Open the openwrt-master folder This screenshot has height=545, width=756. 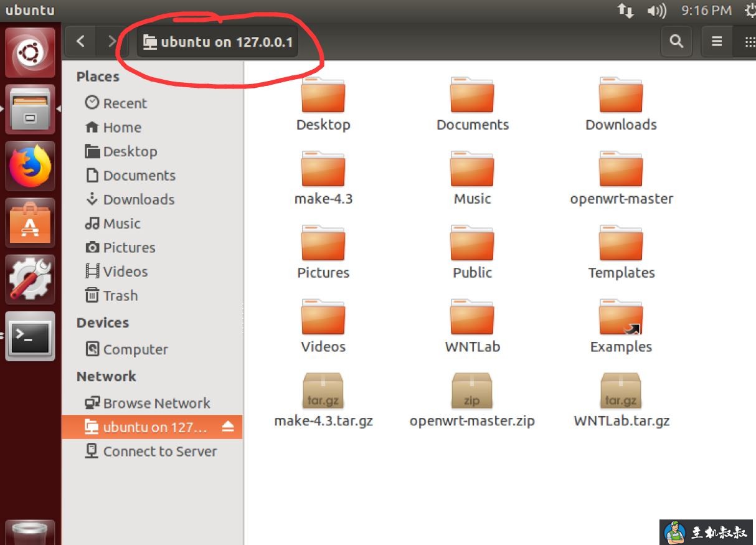[x=621, y=169]
